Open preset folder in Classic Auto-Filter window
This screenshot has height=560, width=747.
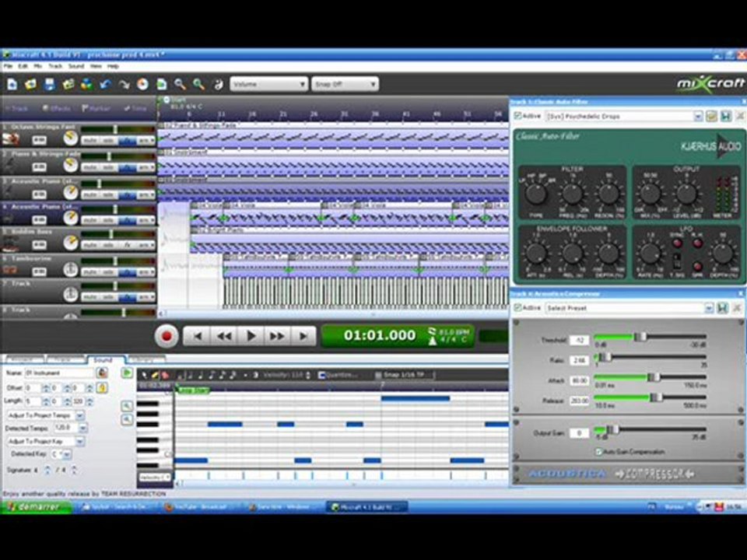[711, 116]
